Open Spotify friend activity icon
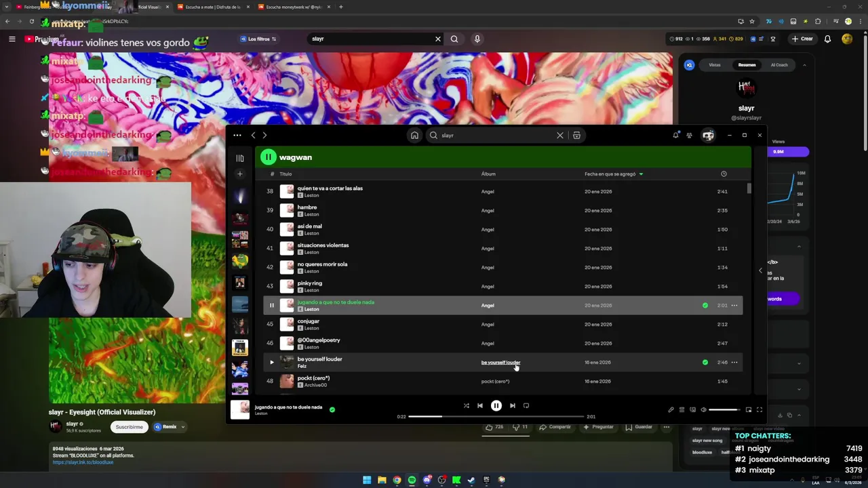Image resolution: width=868 pixels, height=488 pixels. 690,136
